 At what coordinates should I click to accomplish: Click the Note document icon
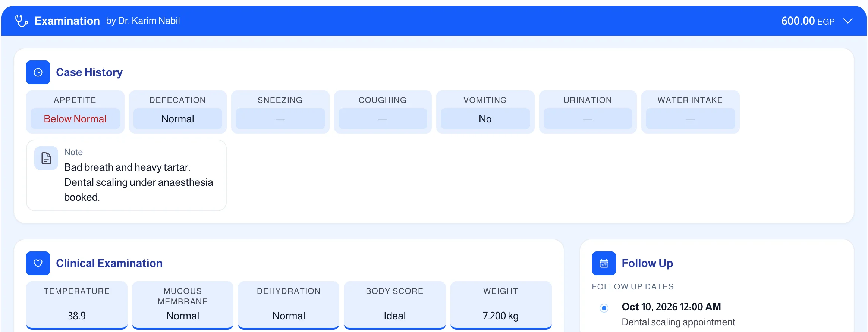[46, 158]
